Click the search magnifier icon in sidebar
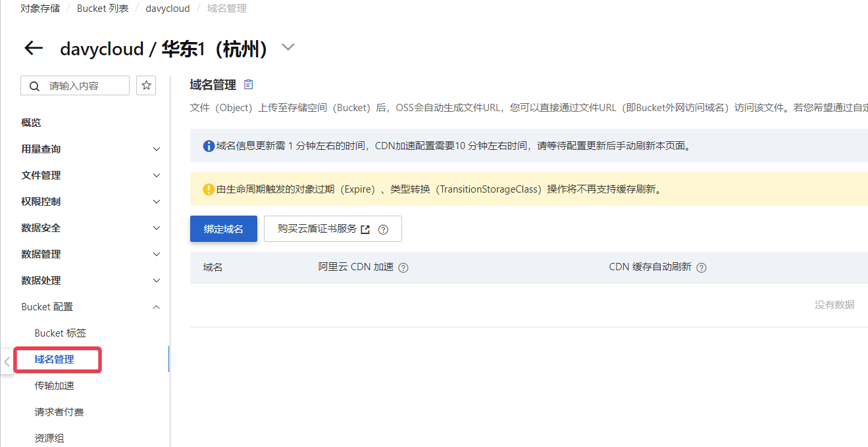This screenshot has height=447, width=868. (x=34, y=86)
